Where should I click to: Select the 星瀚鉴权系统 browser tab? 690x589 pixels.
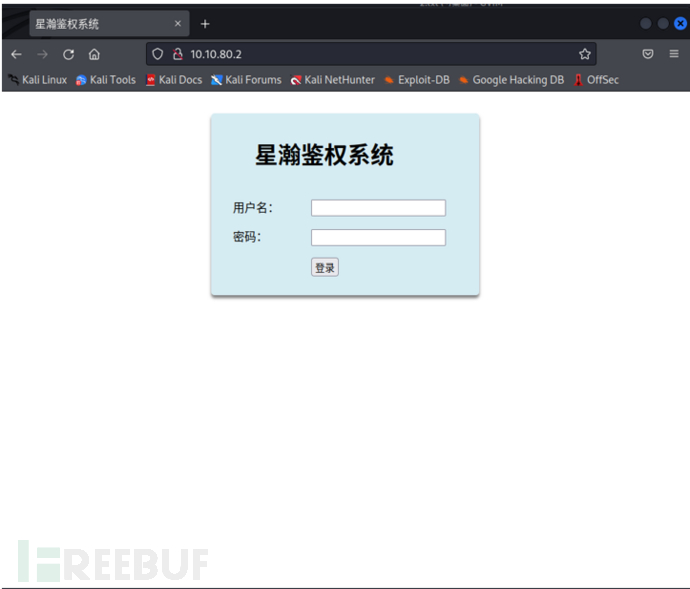[x=109, y=24]
